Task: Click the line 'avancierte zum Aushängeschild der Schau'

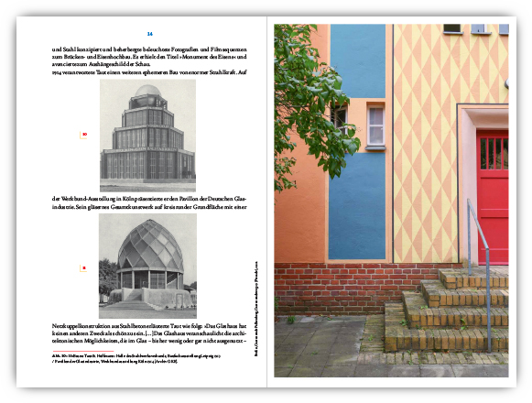Action: [x=101, y=64]
